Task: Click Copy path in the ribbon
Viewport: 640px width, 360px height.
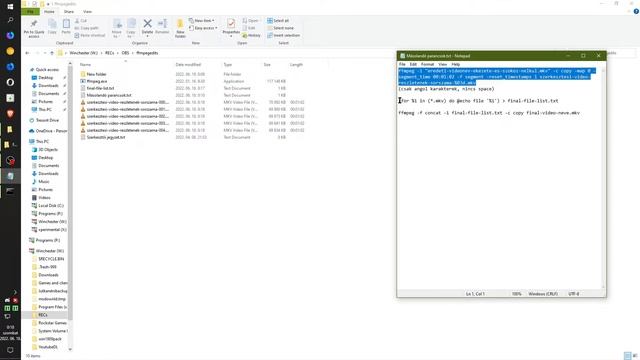Action: coord(86,28)
